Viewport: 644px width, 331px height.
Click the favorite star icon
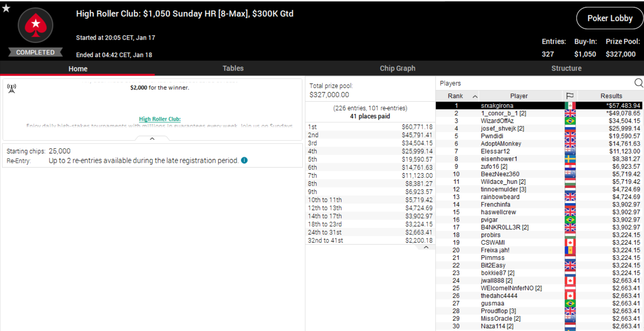6,8
